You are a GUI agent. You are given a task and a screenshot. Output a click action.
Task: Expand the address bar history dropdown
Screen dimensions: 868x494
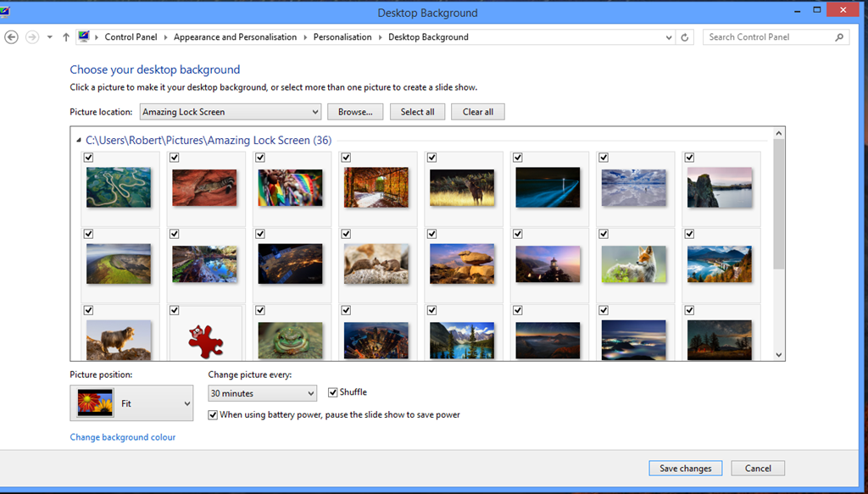tap(668, 37)
